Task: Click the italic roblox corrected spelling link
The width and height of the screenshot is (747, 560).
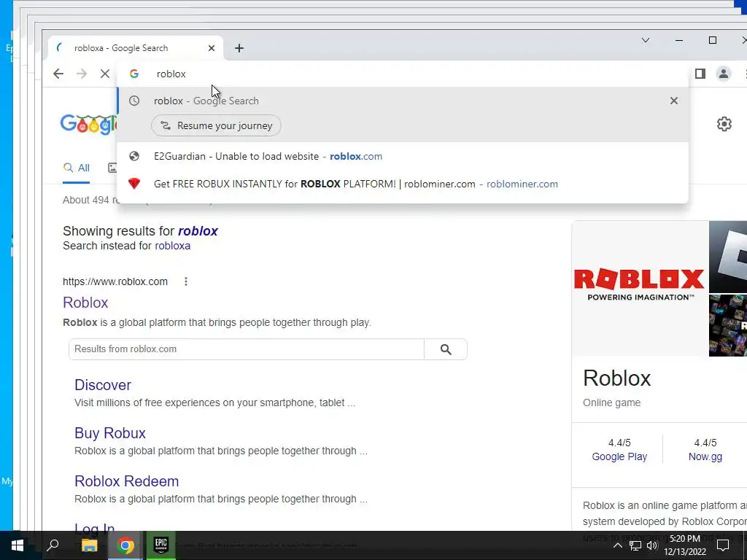Action: (x=198, y=231)
